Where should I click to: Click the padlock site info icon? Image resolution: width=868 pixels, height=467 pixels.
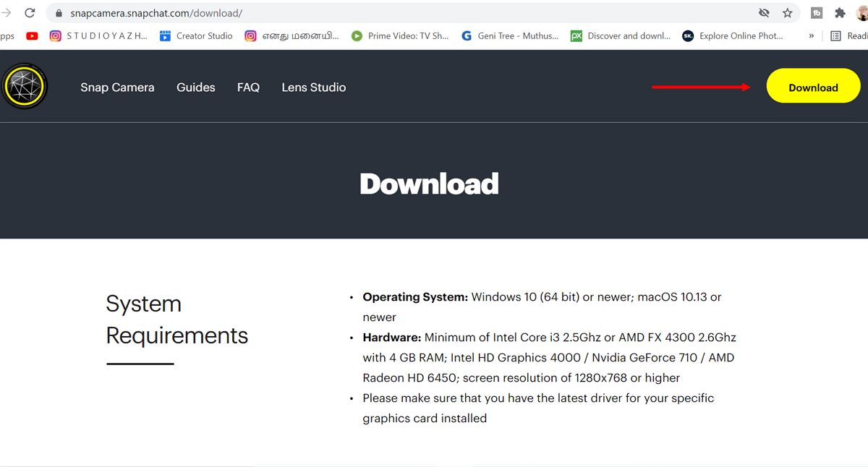59,13
